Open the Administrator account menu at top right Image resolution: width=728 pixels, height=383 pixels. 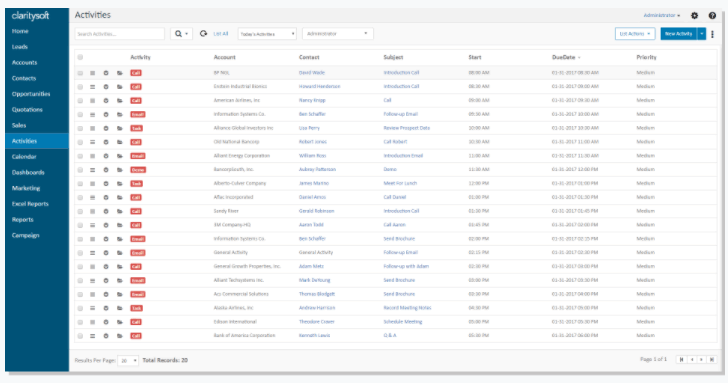[662, 15]
